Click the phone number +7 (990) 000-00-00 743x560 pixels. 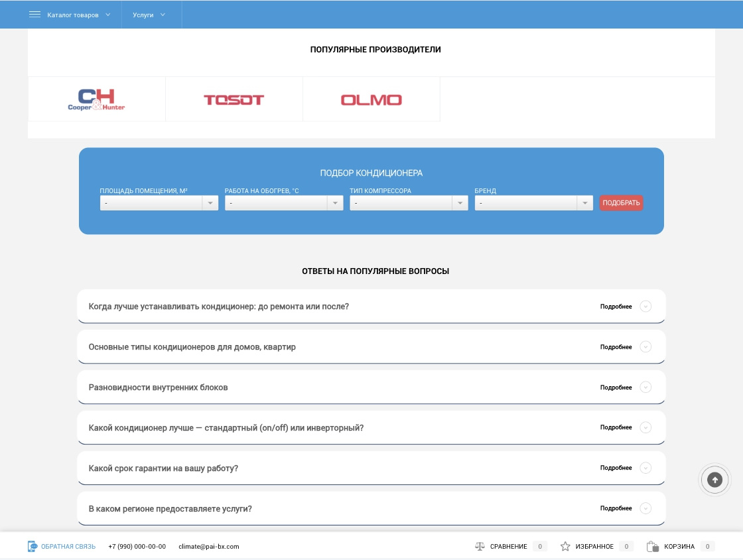click(x=137, y=546)
